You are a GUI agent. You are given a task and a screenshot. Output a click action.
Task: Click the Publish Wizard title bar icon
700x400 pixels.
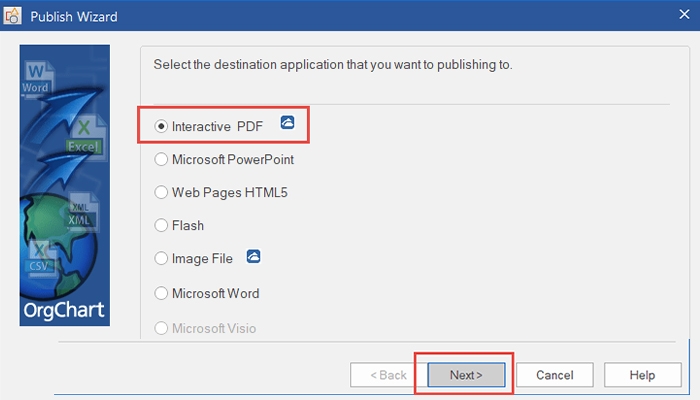coord(15,17)
